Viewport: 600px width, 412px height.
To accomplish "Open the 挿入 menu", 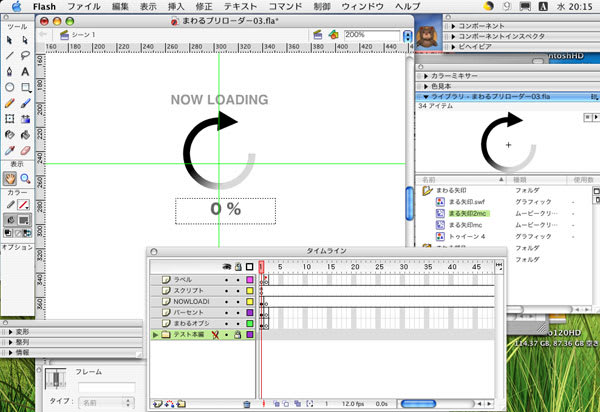I will (x=176, y=7).
